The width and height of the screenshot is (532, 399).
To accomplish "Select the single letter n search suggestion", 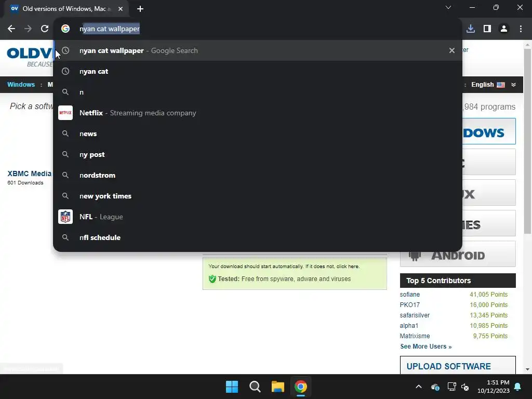I will pos(258,92).
